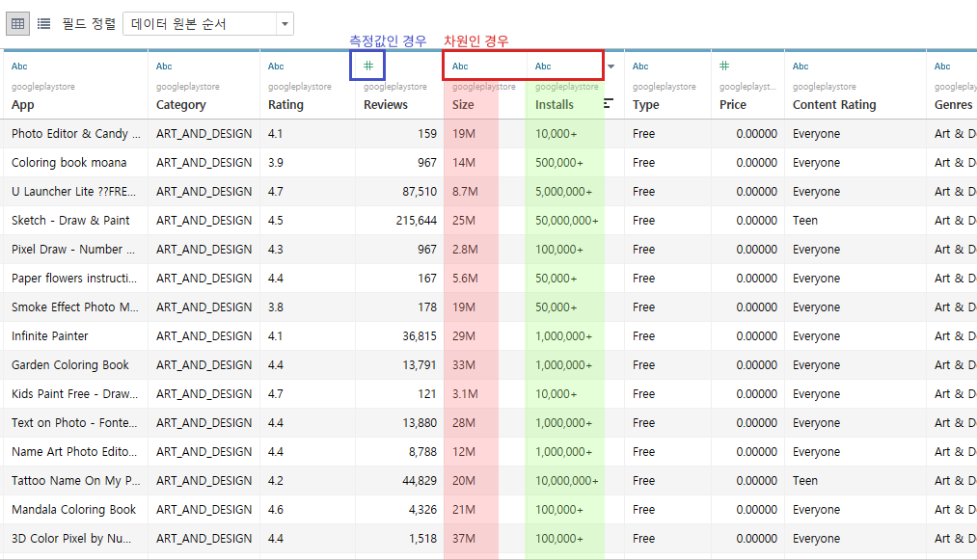Change data type icon of App field

pyautogui.click(x=19, y=67)
